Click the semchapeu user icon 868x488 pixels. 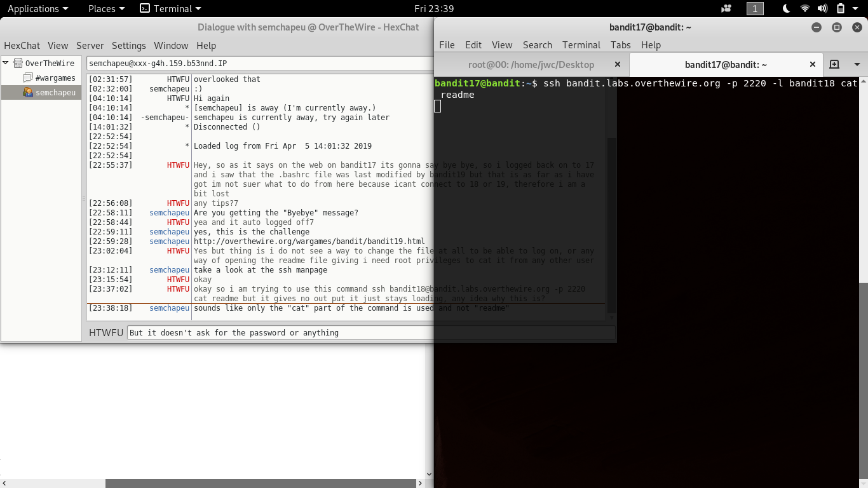(x=27, y=92)
